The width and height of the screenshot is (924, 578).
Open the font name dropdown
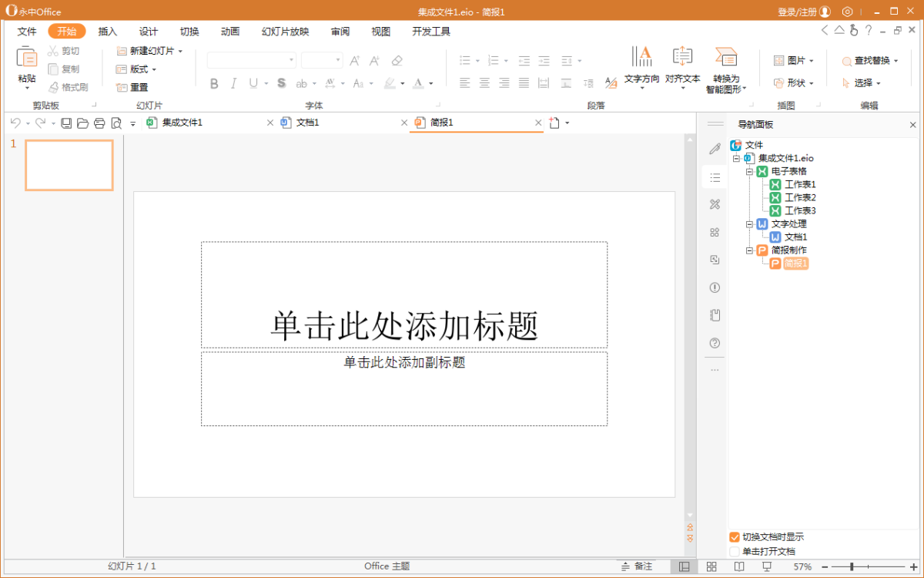coord(292,61)
